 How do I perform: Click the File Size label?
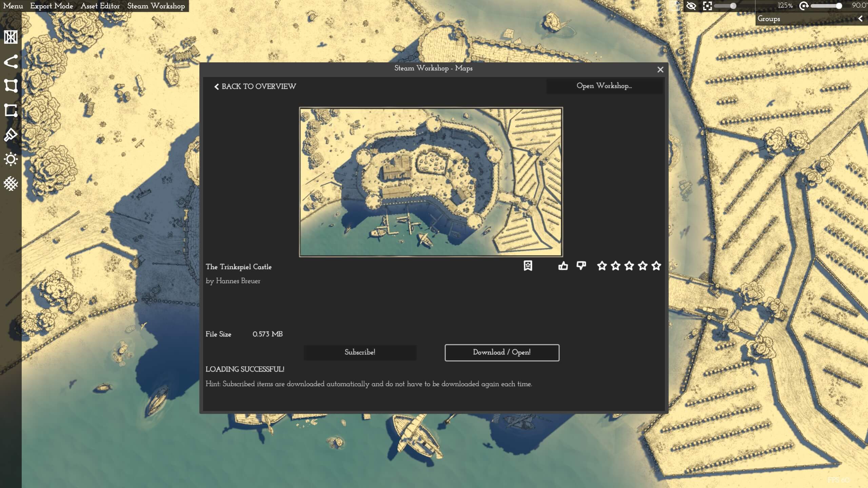pos(218,334)
